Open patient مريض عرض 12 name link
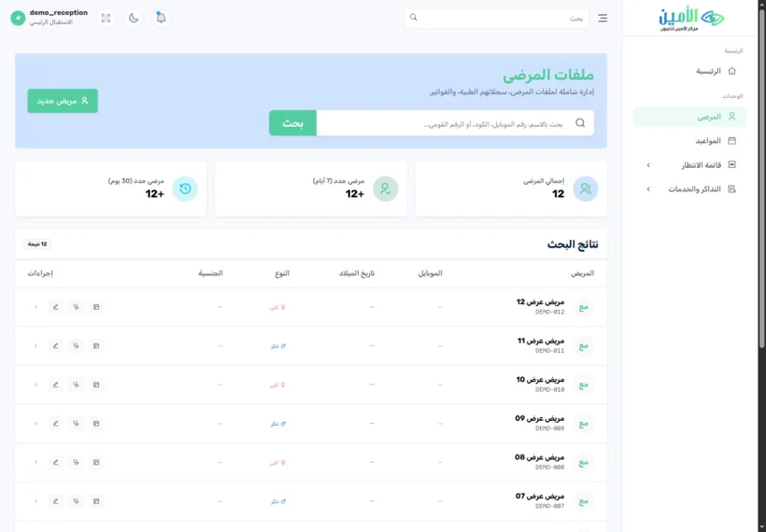 [540, 302]
